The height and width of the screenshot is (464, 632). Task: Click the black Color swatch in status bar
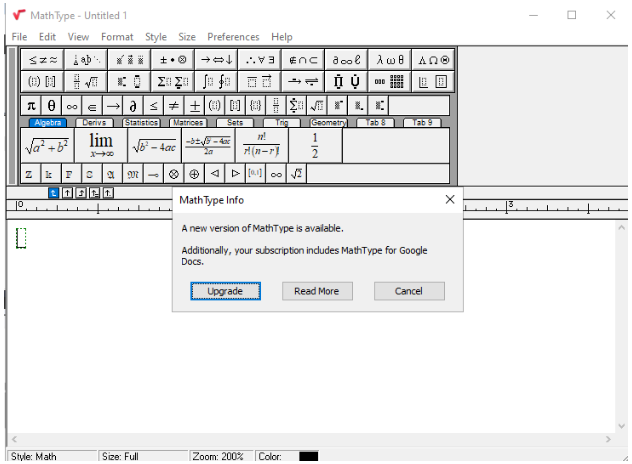point(308,456)
